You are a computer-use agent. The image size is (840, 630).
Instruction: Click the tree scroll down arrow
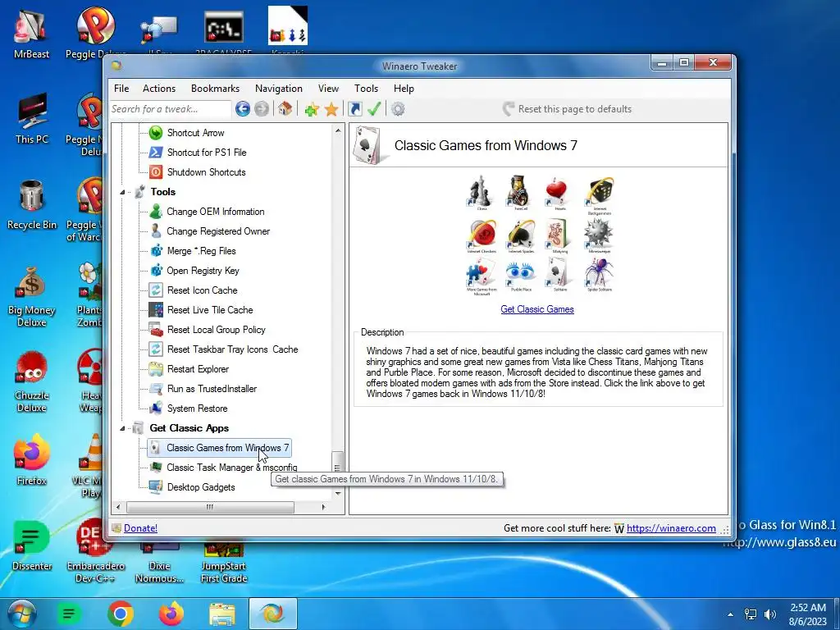[x=337, y=493]
